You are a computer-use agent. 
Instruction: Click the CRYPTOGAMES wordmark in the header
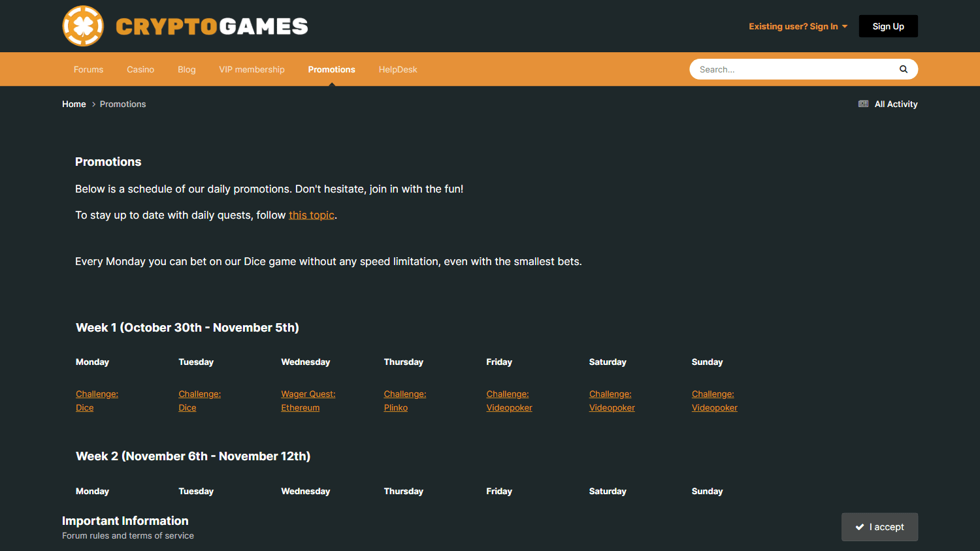(x=212, y=26)
